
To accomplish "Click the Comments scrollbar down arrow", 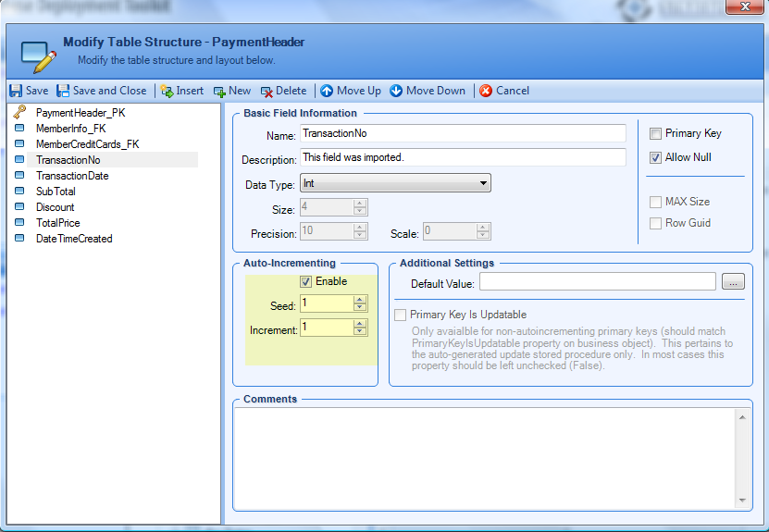I will pyautogui.click(x=741, y=500).
